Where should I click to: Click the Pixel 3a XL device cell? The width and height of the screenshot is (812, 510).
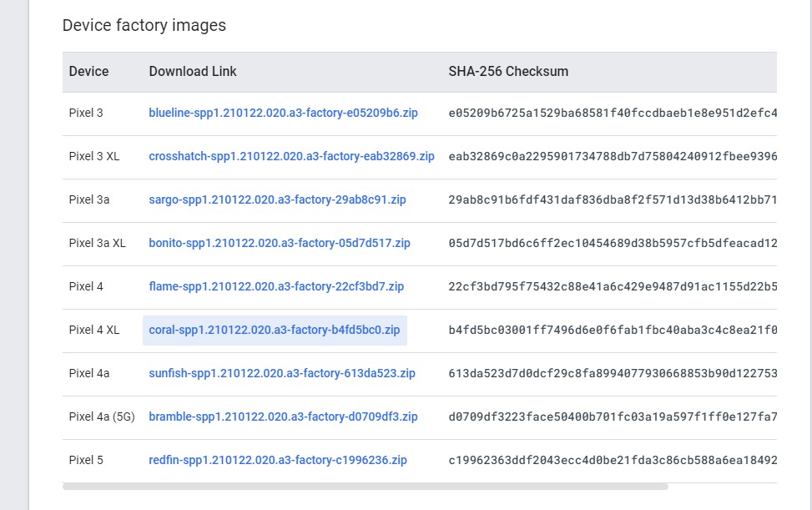97,243
